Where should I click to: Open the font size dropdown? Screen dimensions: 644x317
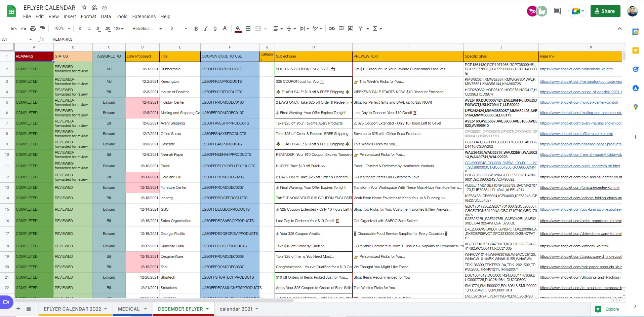pos(178,29)
